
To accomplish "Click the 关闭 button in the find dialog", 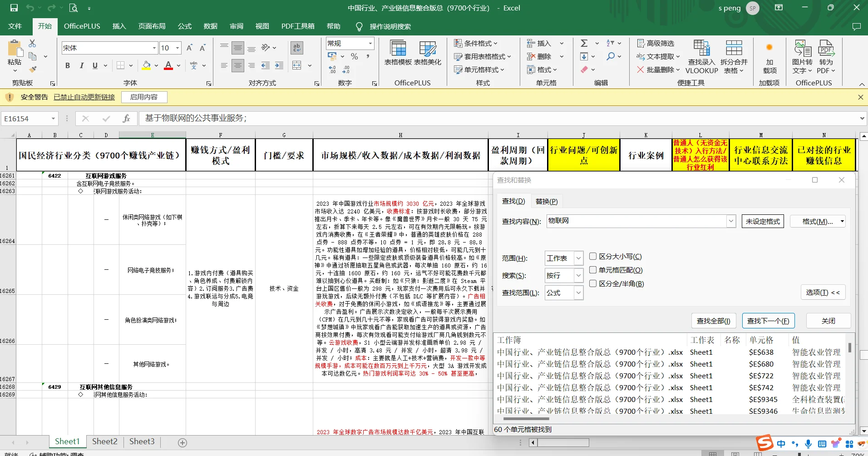I will pyautogui.click(x=829, y=321).
